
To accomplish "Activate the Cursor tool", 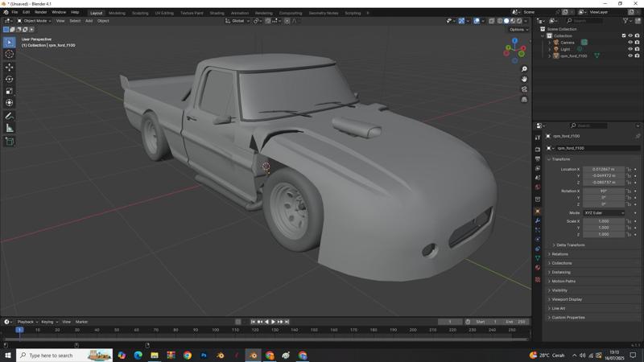I will coord(9,54).
